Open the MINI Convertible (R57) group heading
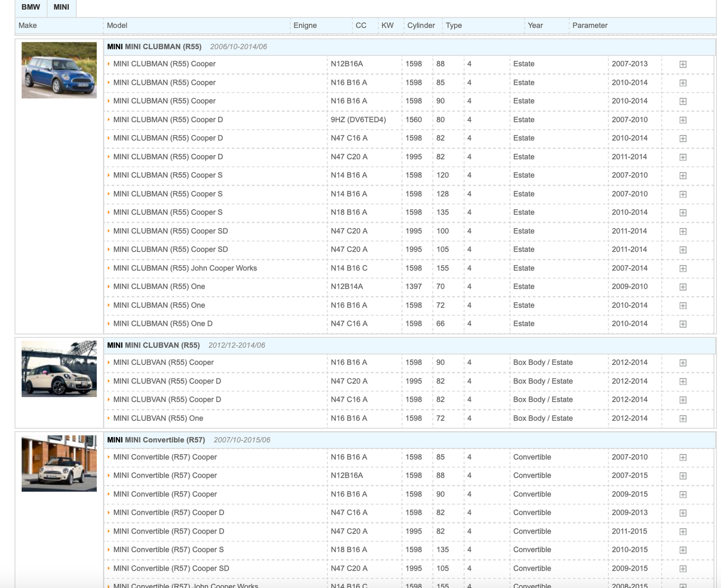The image size is (721, 588). [x=156, y=440]
